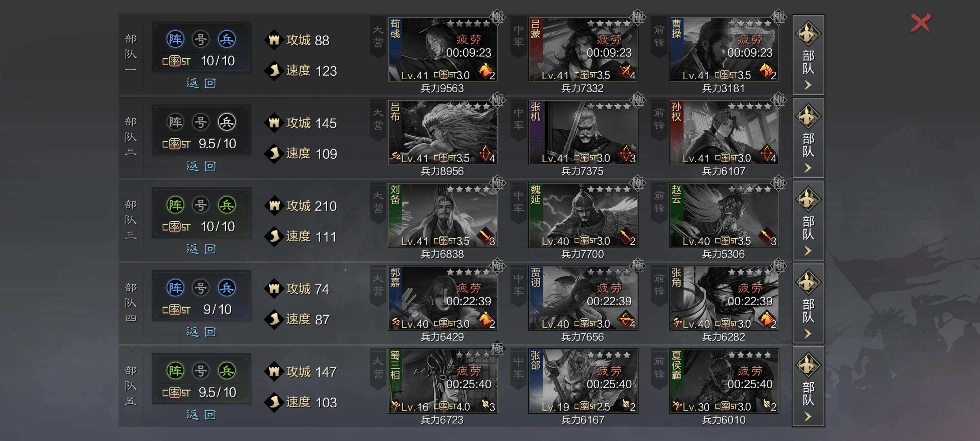980x441 pixels.
Task: Click the 极 badge on 吕布 card
Action: (497, 100)
